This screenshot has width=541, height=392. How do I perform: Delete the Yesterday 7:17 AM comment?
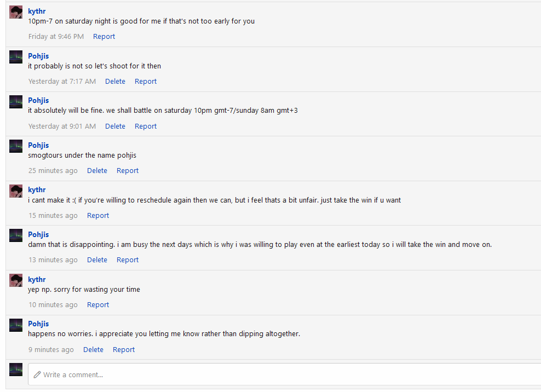coord(115,82)
